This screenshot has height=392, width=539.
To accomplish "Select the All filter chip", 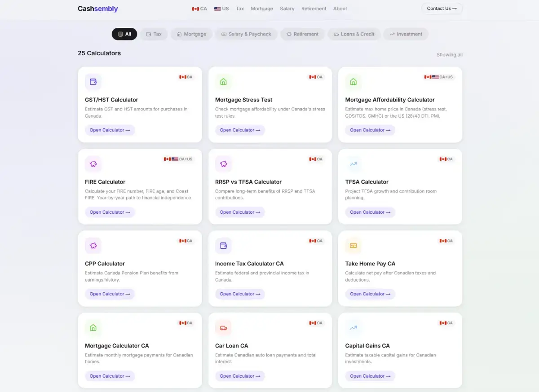I will tap(124, 34).
